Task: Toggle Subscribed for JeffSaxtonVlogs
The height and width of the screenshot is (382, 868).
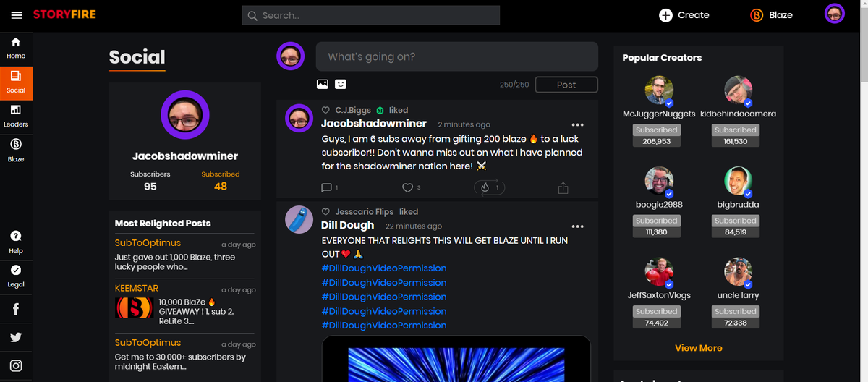Action: coord(656,311)
